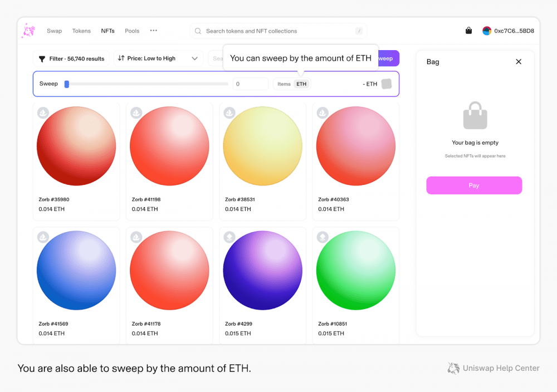Click marketplace icon on Zorb #41198 card

pyautogui.click(x=136, y=113)
